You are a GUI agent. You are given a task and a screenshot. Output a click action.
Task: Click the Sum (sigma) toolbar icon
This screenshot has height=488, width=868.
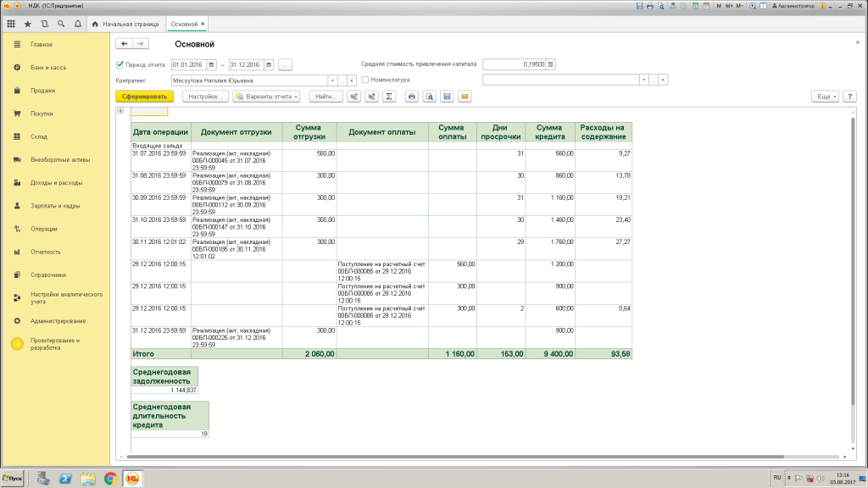coord(389,97)
